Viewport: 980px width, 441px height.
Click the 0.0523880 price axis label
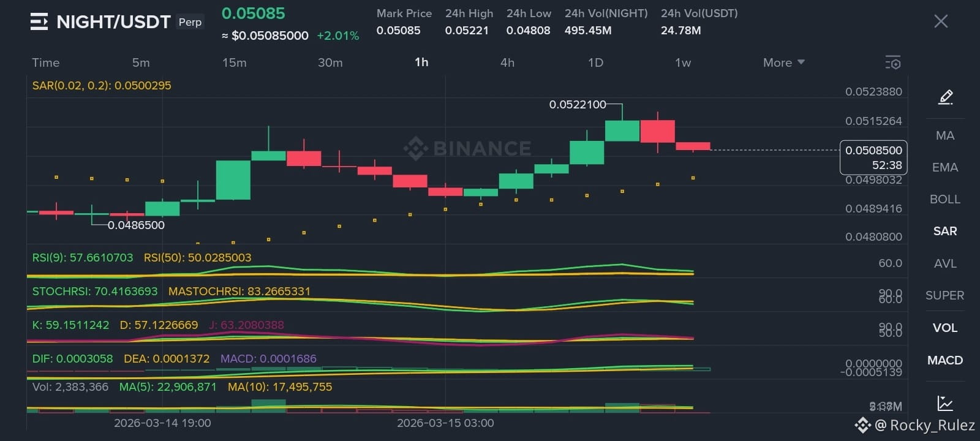873,92
